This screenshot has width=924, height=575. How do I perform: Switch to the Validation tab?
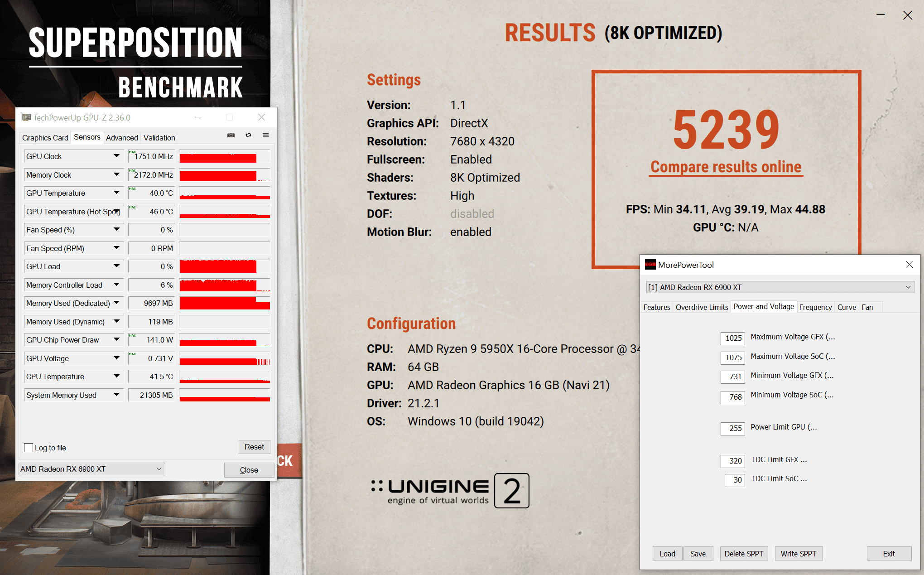click(159, 138)
